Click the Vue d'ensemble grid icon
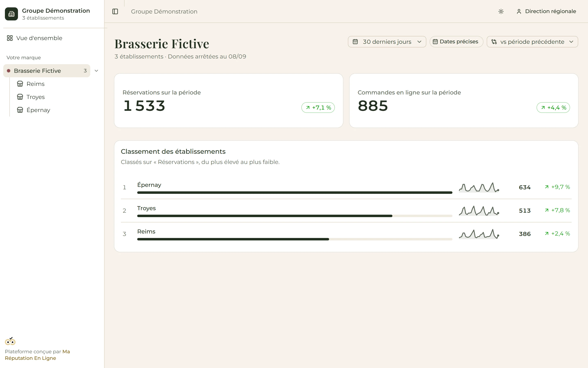 pos(10,38)
